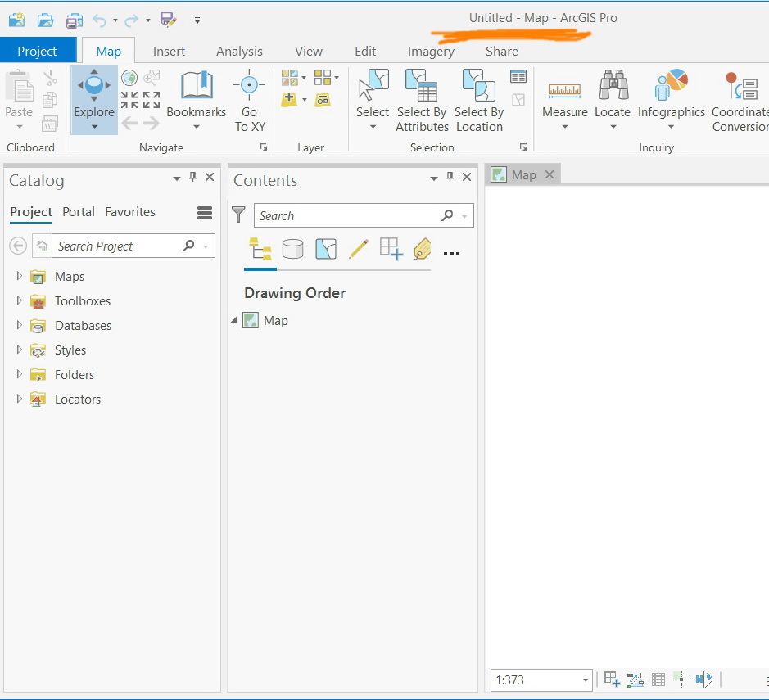
Task: Click the Map view tab
Action: coord(522,175)
